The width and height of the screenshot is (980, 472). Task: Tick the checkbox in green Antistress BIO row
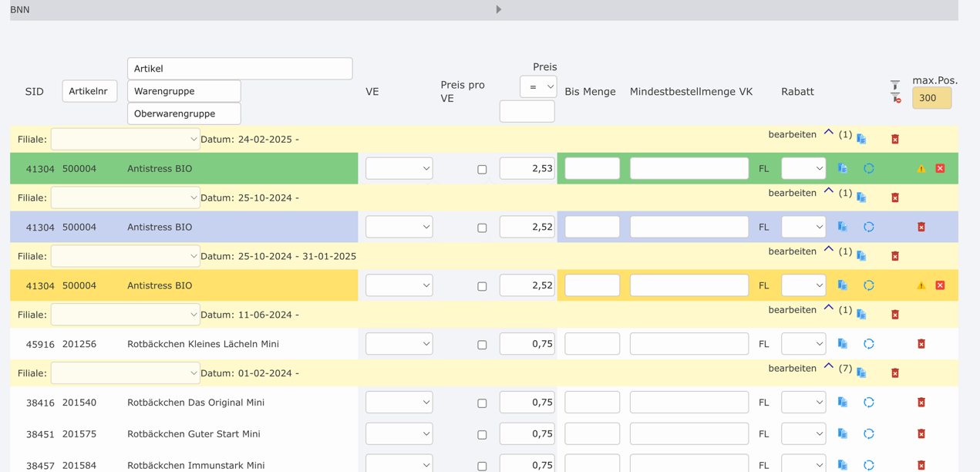click(x=482, y=170)
